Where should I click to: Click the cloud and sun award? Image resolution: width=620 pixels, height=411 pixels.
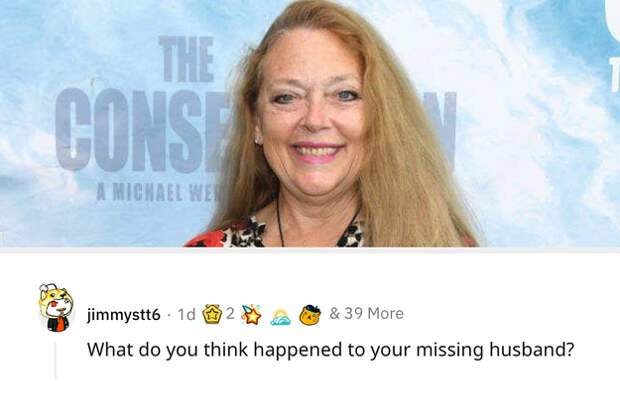click(280, 317)
